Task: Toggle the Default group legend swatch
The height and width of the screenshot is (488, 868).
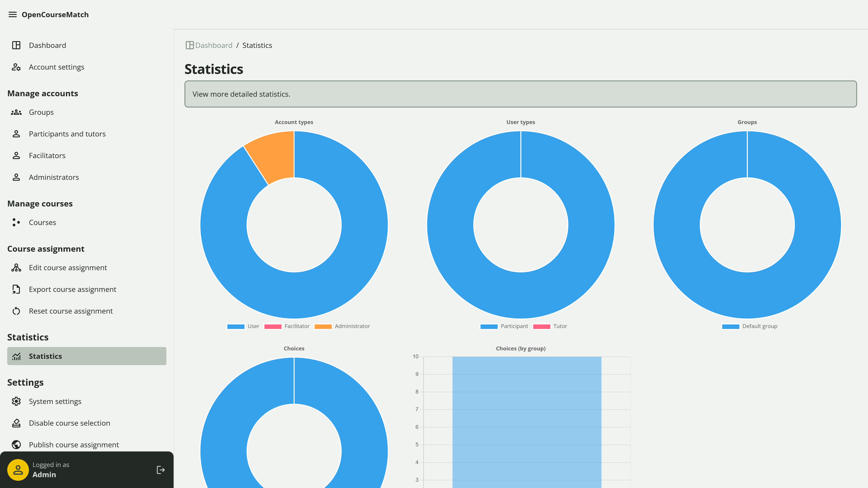Action: pos(731,326)
